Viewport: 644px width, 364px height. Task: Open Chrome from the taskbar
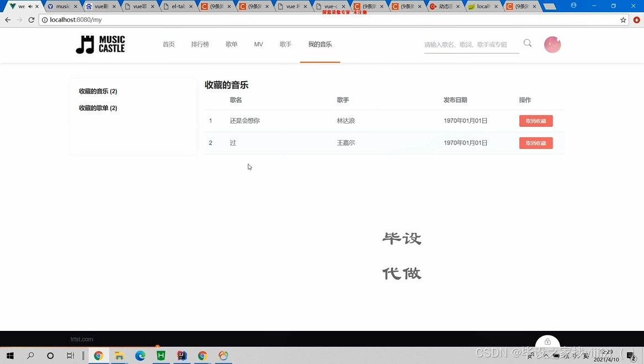(x=99, y=356)
